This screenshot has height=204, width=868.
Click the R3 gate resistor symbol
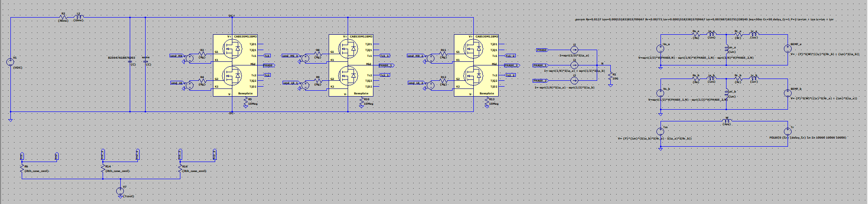click(x=202, y=54)
